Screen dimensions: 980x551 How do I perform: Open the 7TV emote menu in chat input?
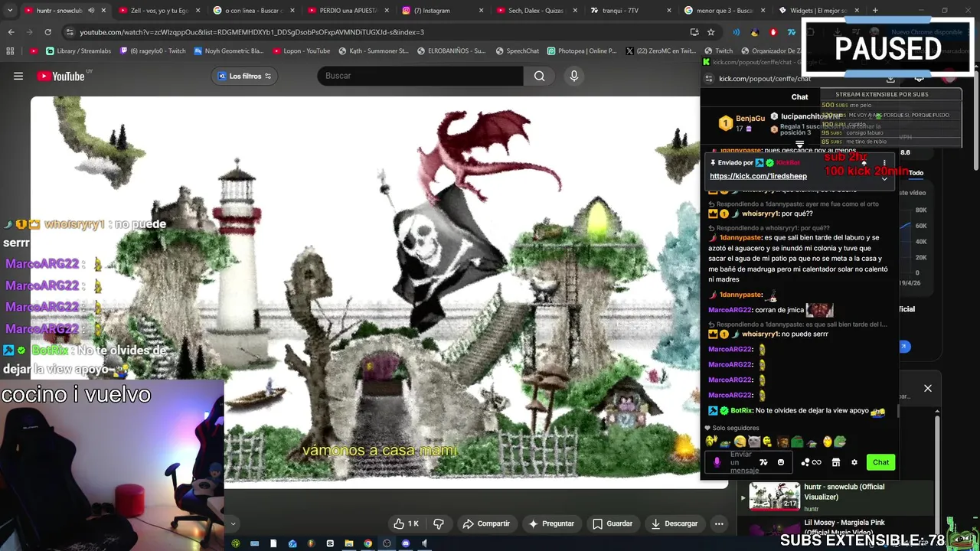(x=763, y=462)
